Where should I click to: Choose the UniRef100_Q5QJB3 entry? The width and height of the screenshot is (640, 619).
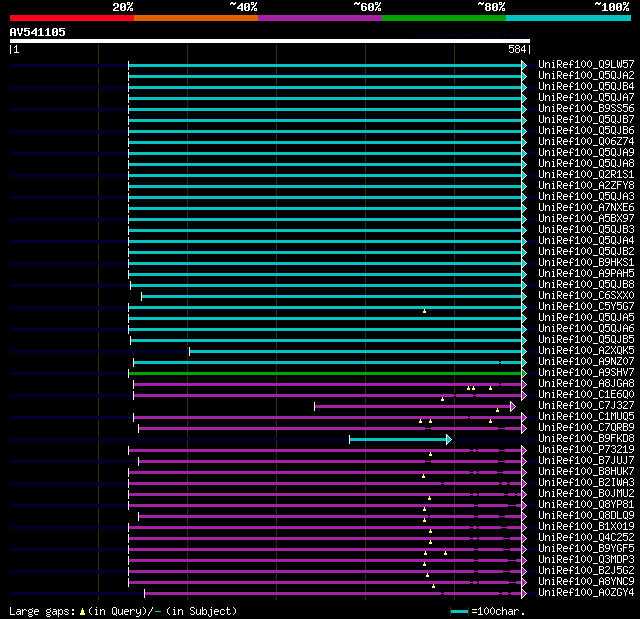tap(586, 230)
